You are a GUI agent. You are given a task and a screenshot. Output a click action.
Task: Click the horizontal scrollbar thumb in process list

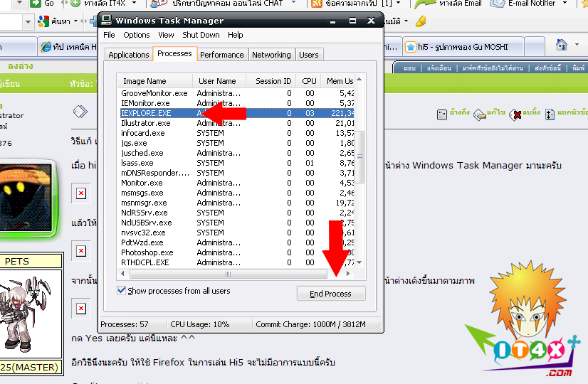coord(226,273)
